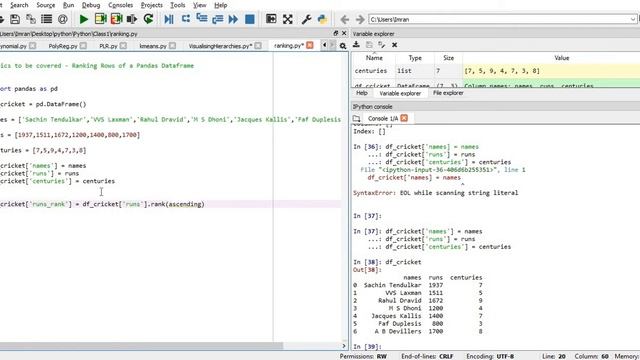Image resolution: width=640 pixels, height=360 pixels.
Task: Run cell and advance to next
Action: pos(116,19)
